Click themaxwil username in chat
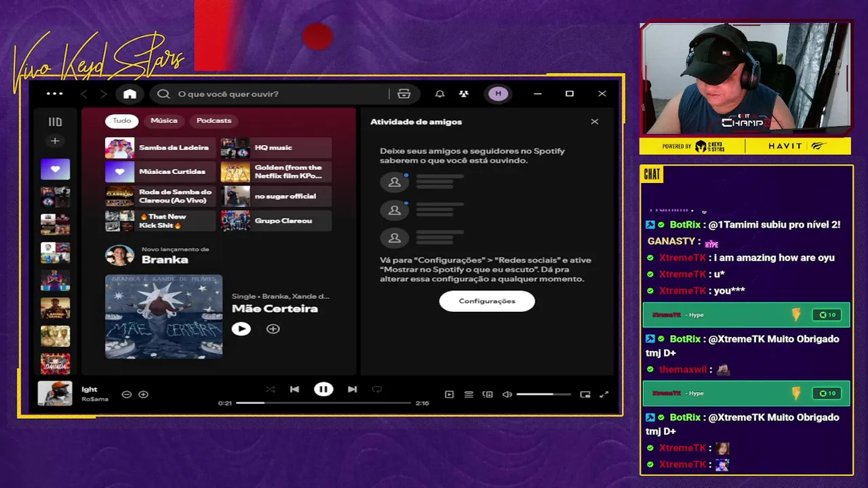 click(x=683, y=369)
